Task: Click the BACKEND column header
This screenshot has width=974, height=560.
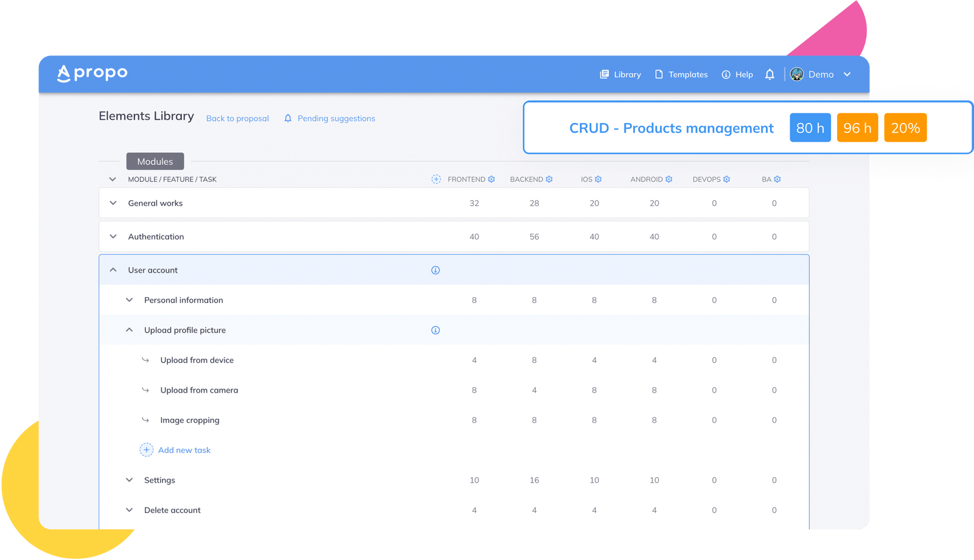Action: [527, 179]
